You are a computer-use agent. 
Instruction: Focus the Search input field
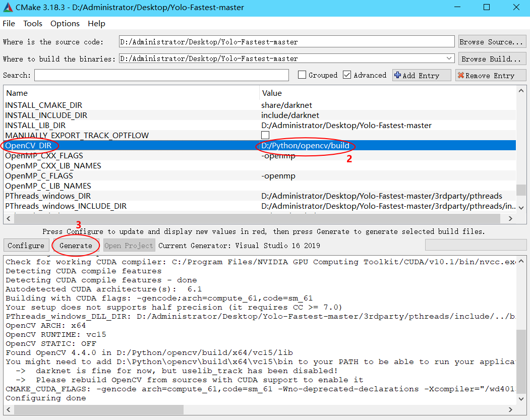[161, 75]
